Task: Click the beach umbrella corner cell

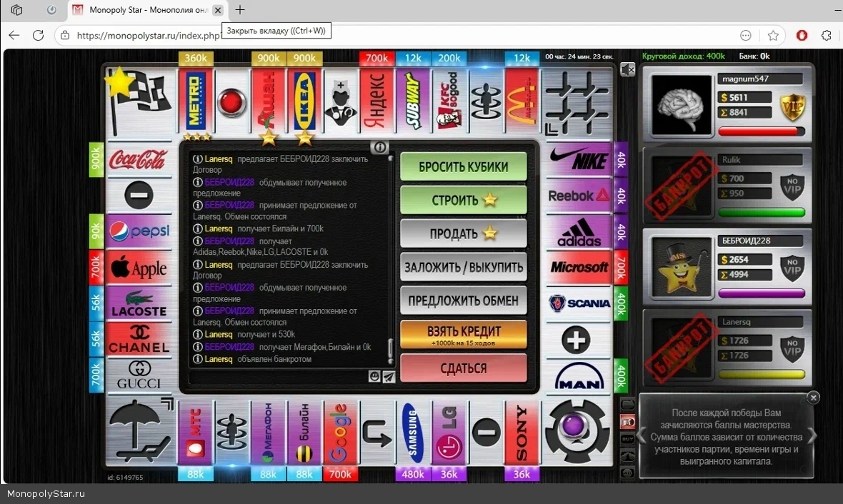Action: coord(141,431)
